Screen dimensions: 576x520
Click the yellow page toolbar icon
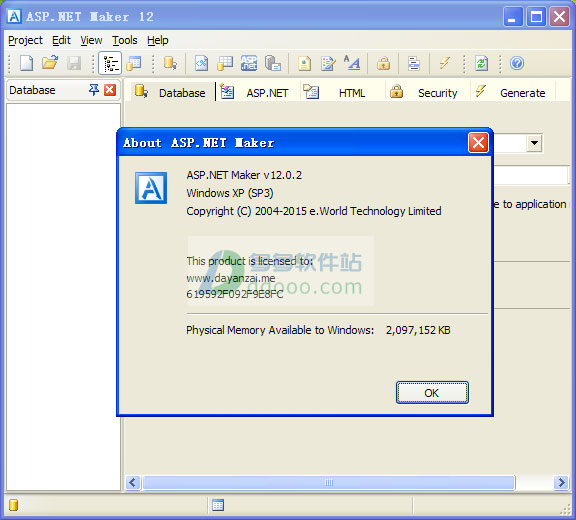304,63
